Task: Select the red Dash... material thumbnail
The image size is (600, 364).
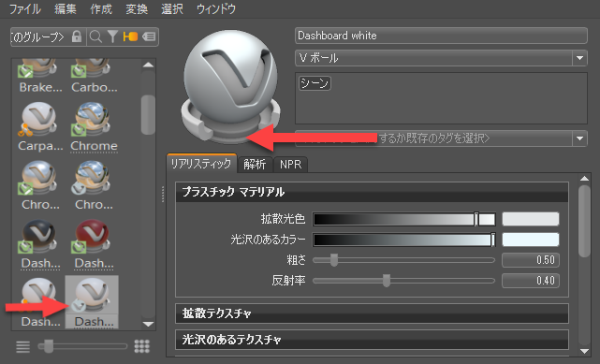Action: pos(93,244)
